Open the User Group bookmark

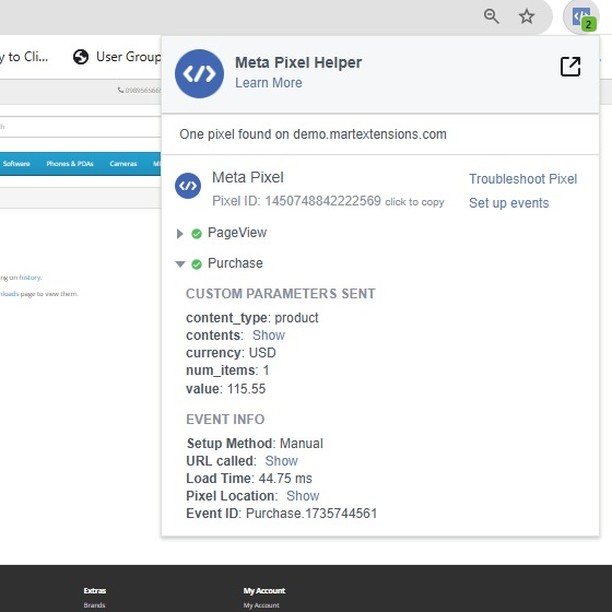pyautogui.click(x=117, y=57)
